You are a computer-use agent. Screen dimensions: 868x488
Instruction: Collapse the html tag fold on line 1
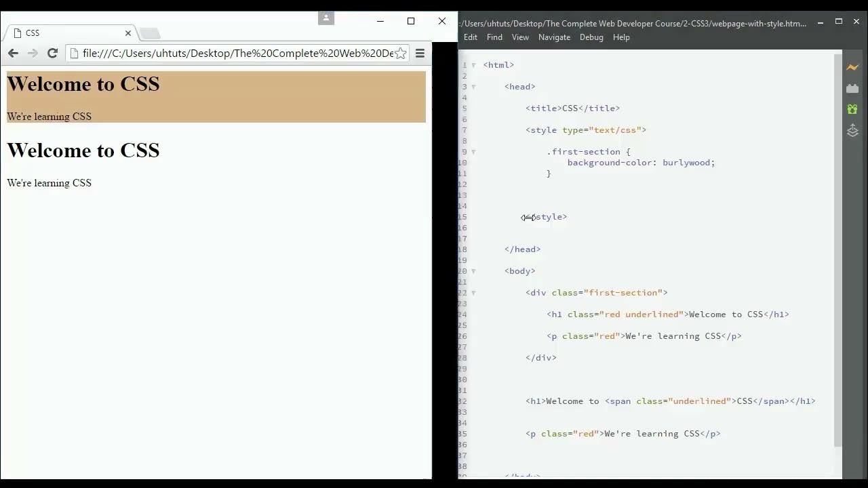pyautogui.click(x=473, y=65)
